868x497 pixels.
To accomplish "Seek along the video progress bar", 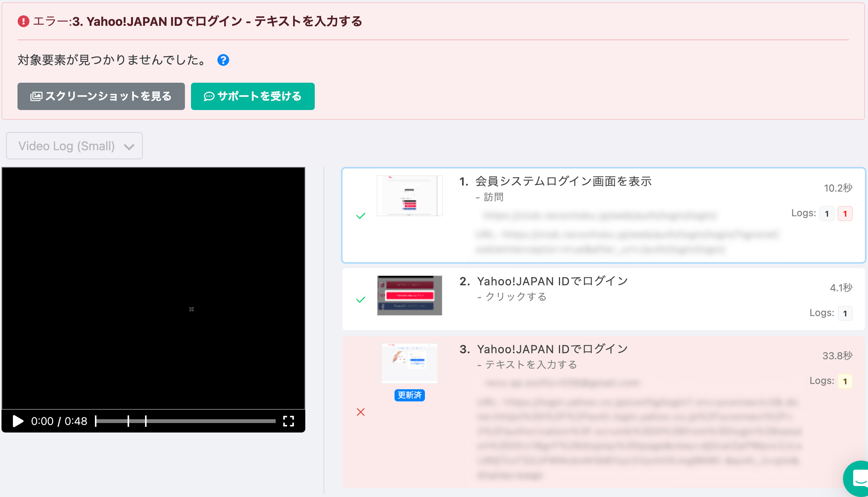I will point(186,421).
